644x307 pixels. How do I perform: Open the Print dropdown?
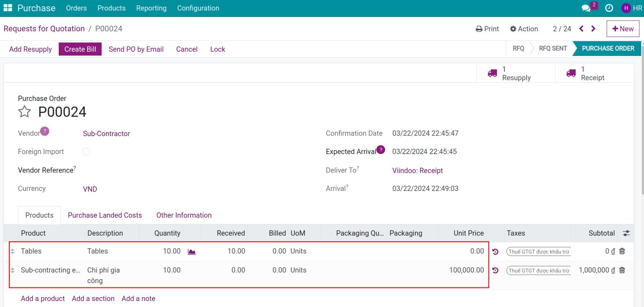[487, 29]
